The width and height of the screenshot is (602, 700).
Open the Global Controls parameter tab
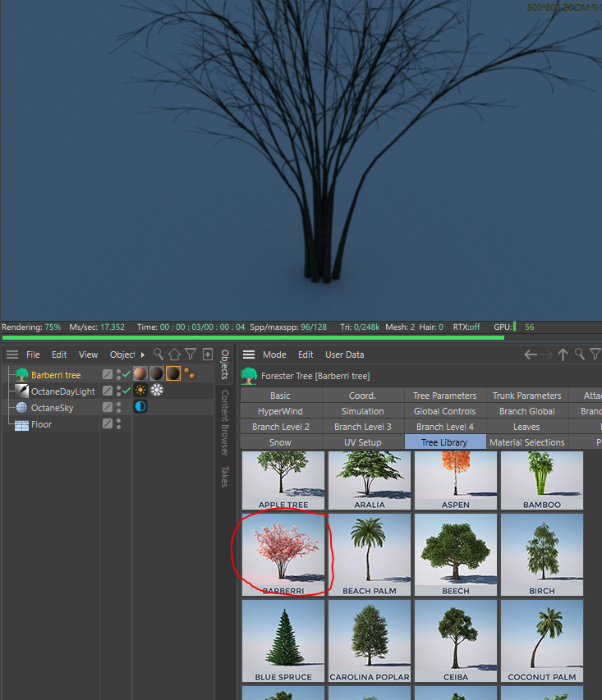(444, 411)
